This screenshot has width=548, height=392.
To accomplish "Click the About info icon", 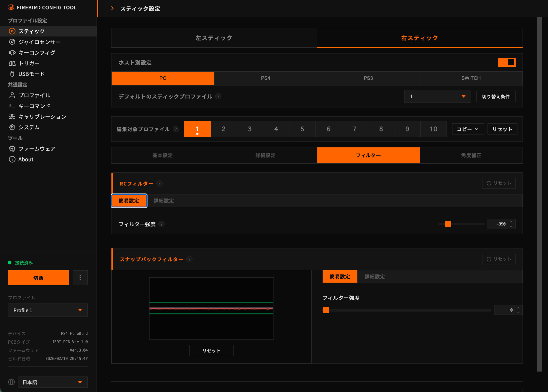I will 12,159.
